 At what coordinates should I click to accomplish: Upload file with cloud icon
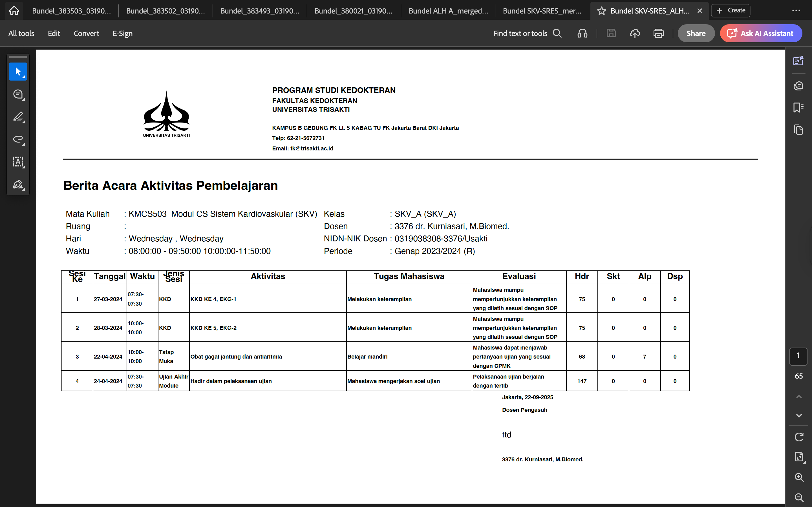634,33
